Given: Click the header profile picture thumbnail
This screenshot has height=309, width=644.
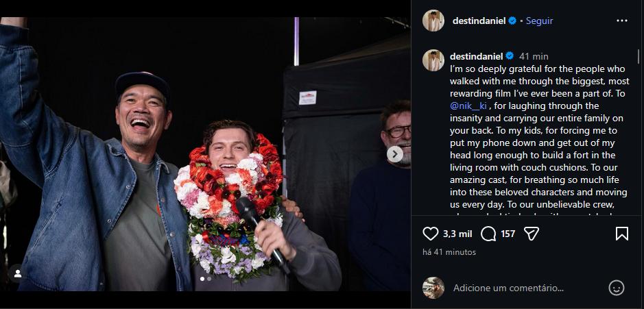Looking at the screenshot, I should [x=433, y=21].
